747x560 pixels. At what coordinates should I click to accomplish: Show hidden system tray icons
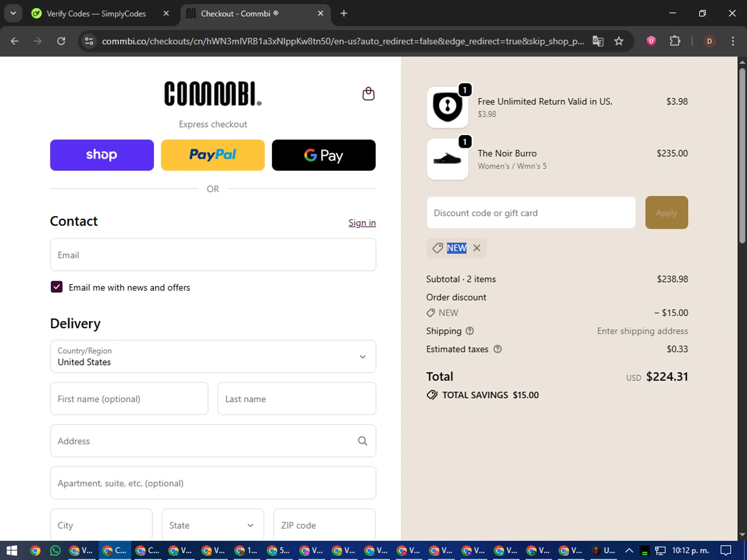pyautogui.click(x=629, y=551)
